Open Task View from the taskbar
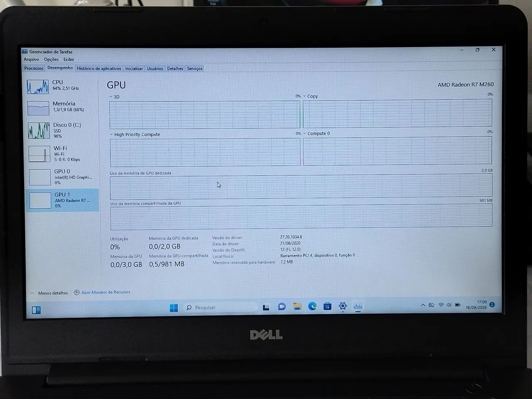 [266, 307]
